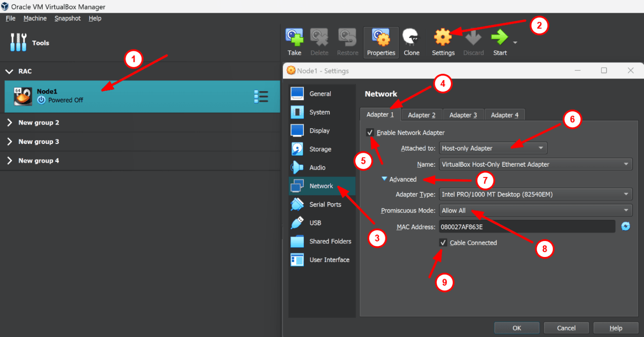Disable the Enable Network Adapter checkbox
Image resolution: width=644 pixels, height=337 pixels.
370,132
